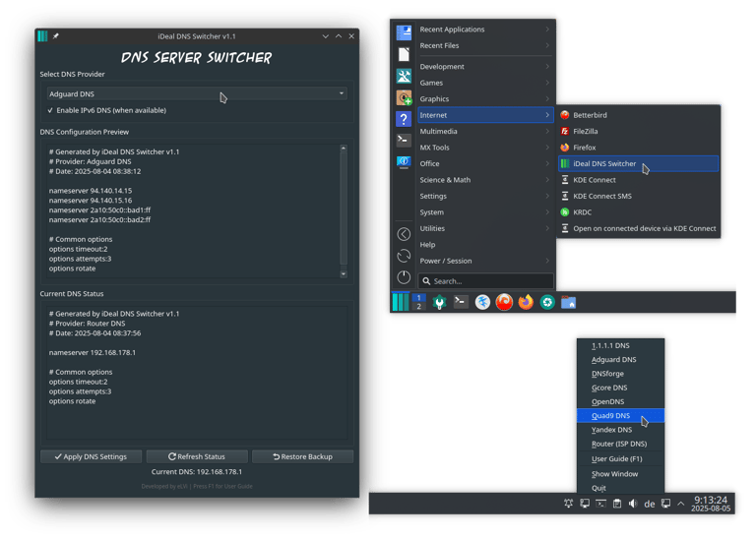Image resolution: width=756 pixels, height=539 pixels.
Task: Choose Quad9 DNS from the tray menu
Action: [x=620, y=416]
